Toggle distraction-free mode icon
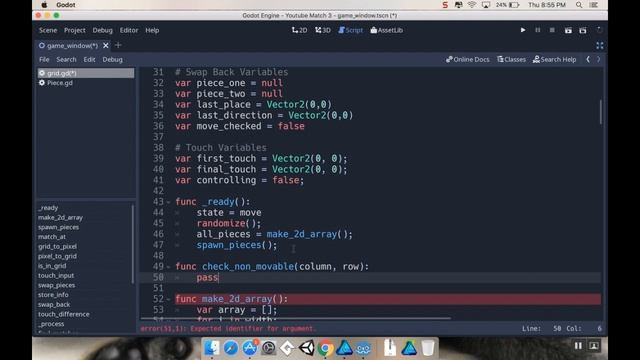Image resolution: width=640 pixels, height=360 pixels. pos(600,45)
